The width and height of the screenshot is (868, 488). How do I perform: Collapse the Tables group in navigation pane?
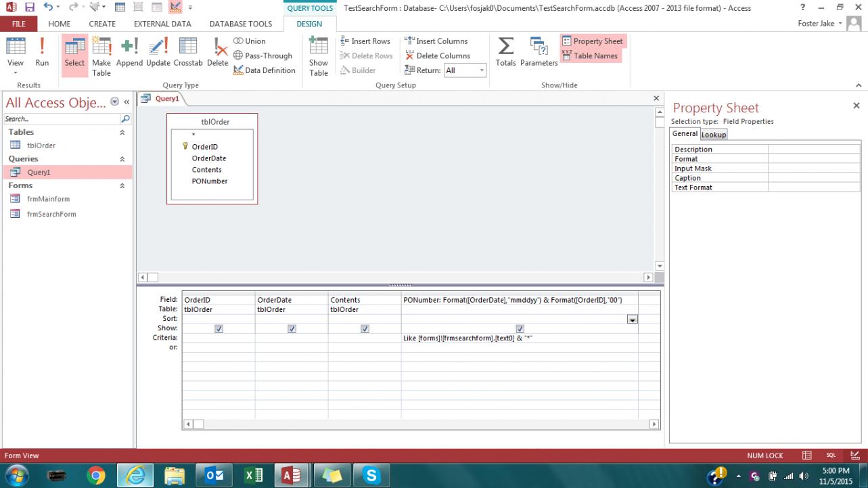click(x=122, y=133)
